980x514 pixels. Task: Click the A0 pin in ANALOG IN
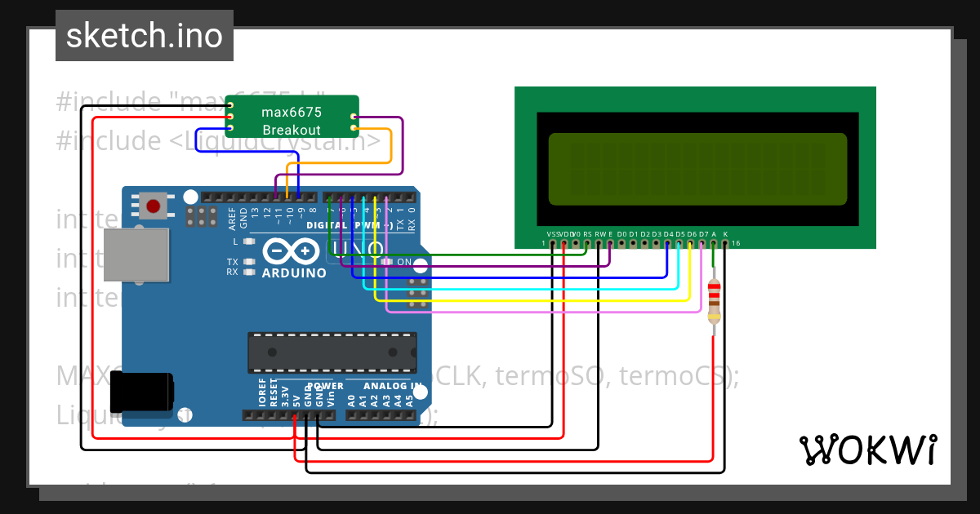click(353, 415)
